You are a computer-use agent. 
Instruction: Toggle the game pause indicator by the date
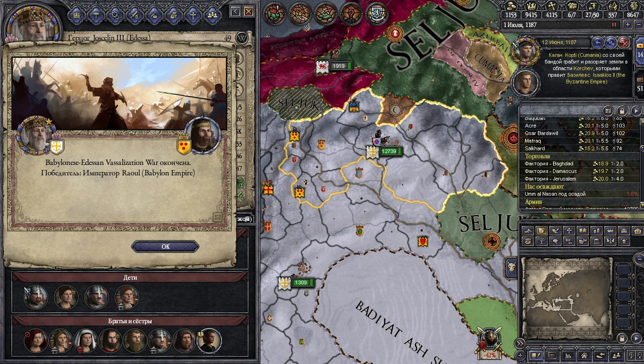615,25
